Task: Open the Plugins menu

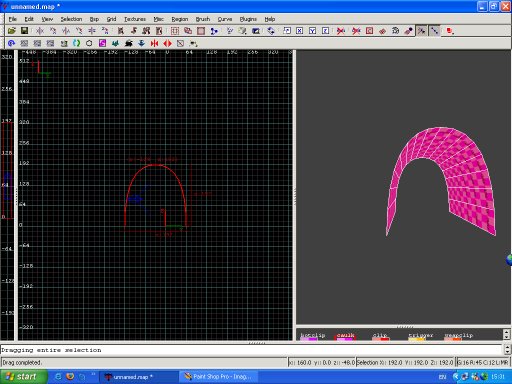Action: pos(248,19)
